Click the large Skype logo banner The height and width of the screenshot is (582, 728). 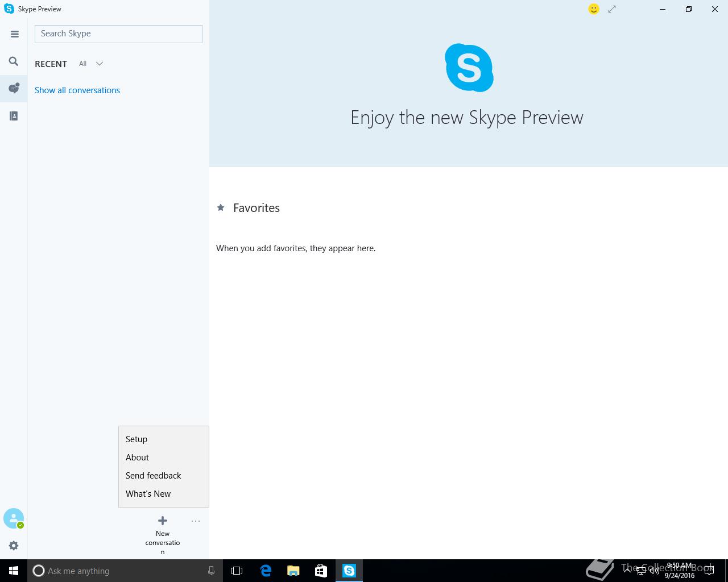pyautogui.click(x=469, y=68)
